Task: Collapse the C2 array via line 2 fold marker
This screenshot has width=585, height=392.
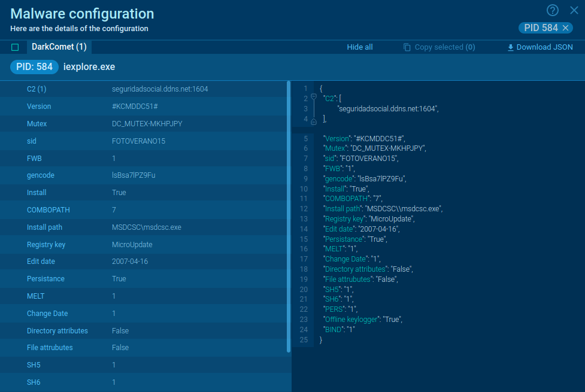Action: coord(313,96)
